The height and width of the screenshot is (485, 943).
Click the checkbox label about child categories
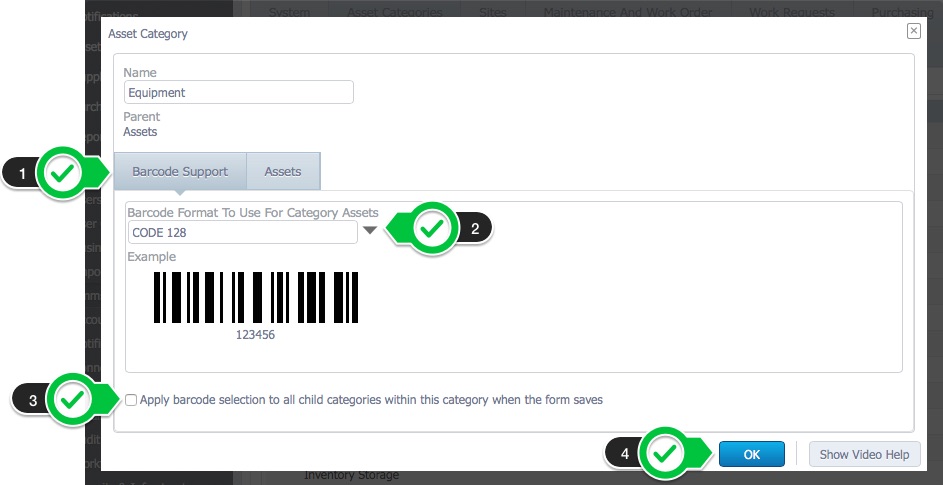[371, 400]
